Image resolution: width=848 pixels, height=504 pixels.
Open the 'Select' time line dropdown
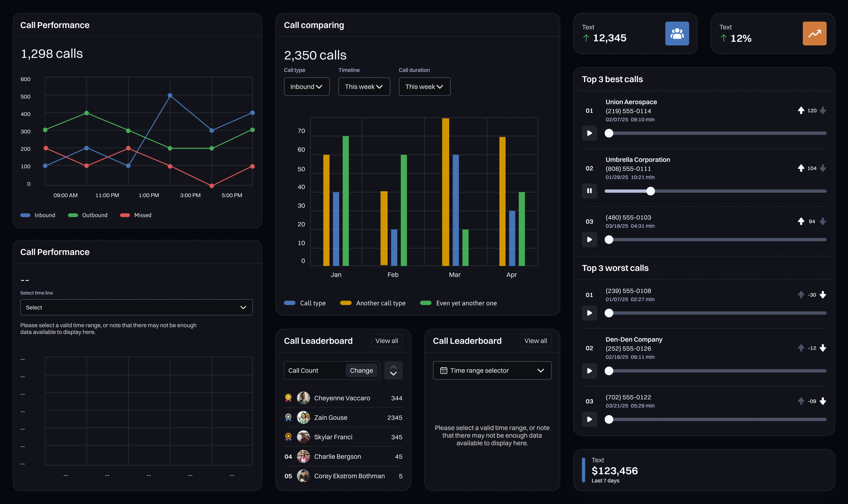coord(137,307)
